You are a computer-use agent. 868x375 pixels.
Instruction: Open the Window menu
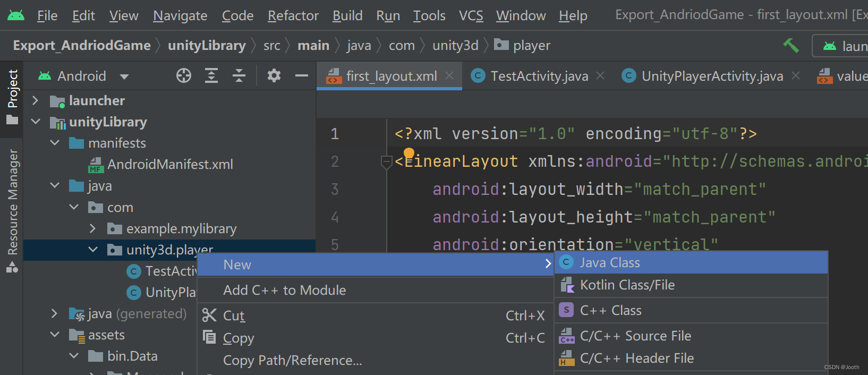521,16
